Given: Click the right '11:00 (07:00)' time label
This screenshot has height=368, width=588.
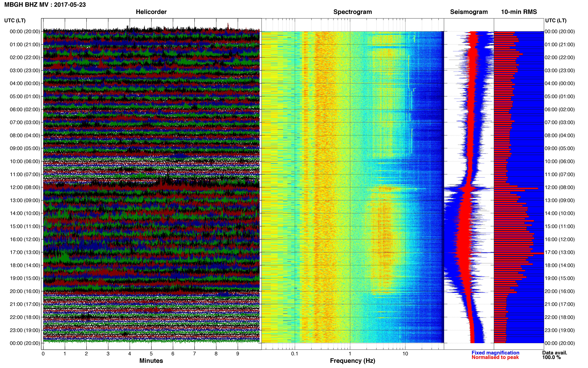Looking at the screenshot, I should [x=560, y=174].
